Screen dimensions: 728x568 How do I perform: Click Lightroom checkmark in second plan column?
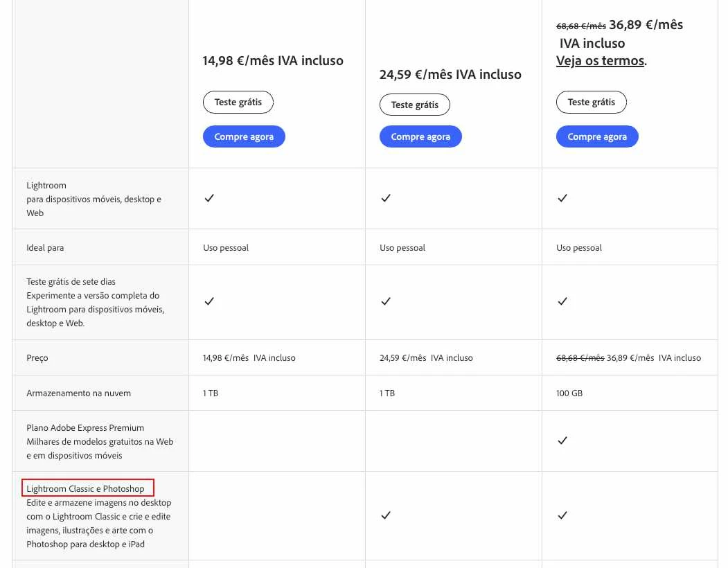click(x=386, y=198)
